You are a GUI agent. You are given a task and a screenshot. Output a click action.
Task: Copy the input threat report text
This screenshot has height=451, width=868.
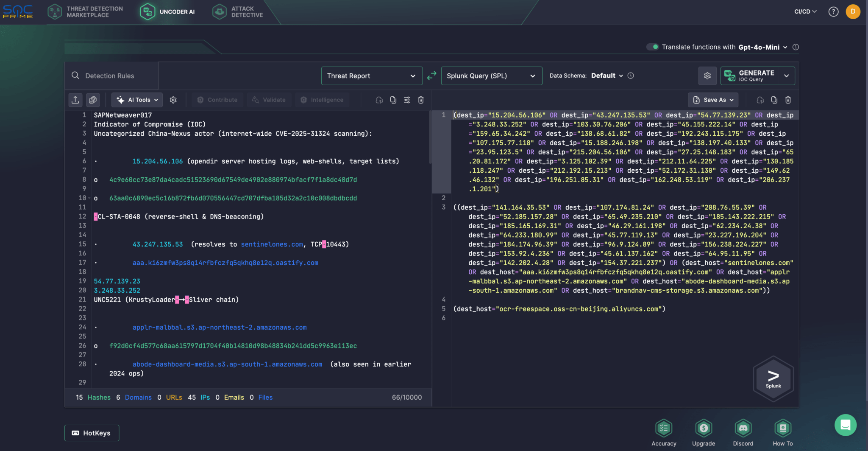[393, 100]
